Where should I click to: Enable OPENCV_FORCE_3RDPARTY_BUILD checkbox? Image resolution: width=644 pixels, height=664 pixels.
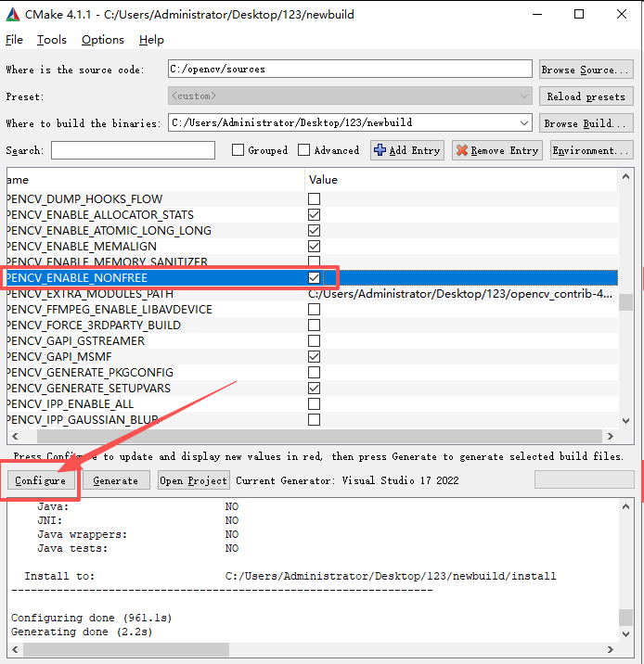point(314,326)
